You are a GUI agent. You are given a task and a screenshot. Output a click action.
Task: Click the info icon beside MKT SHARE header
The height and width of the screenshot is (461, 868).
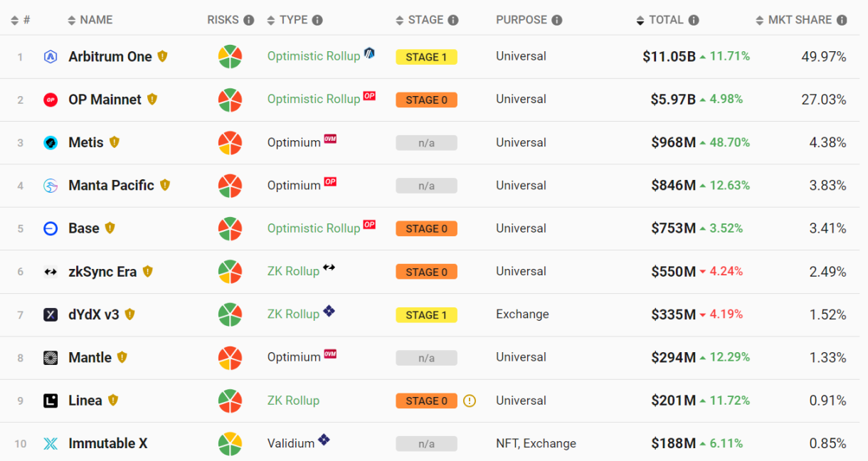pyautogui.click(x=842, y=20)
